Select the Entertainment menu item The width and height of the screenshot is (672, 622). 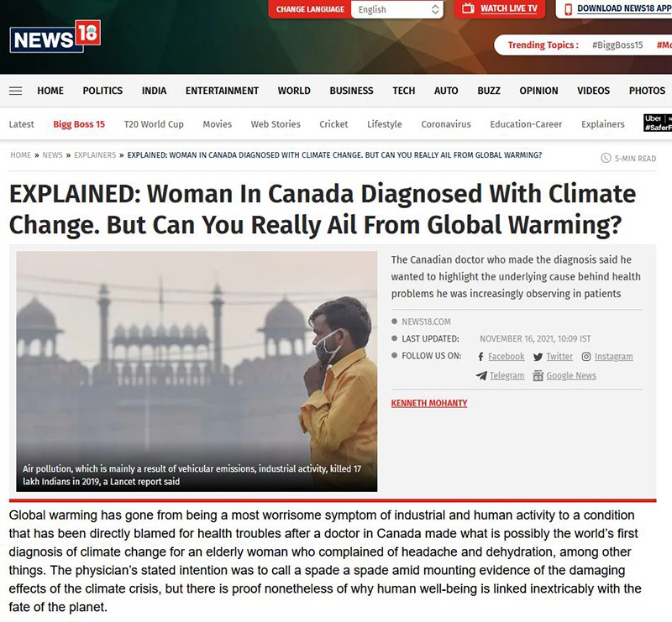pyautogui.click(x=222, y=91)
